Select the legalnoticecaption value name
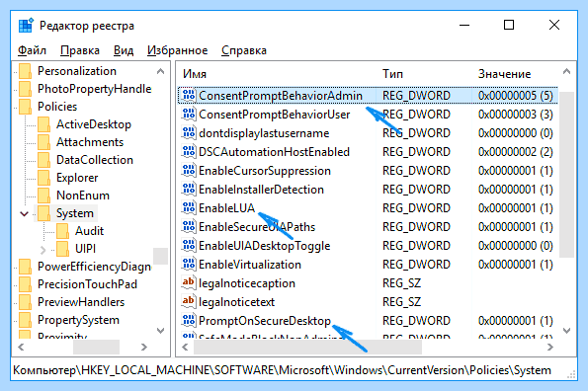 point(247,283)
